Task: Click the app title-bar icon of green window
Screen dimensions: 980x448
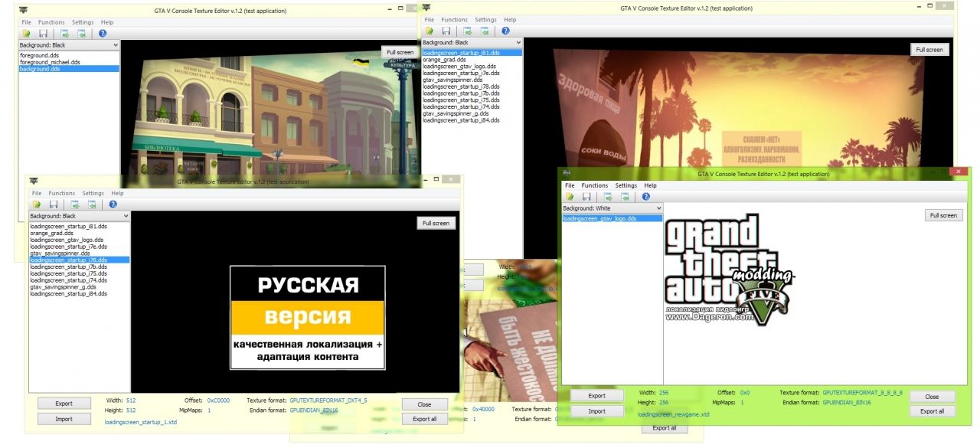Action: pos(568,174)
